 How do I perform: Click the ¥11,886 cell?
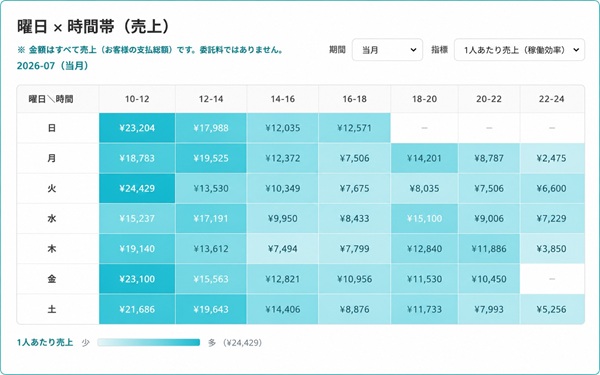point(489,249)
